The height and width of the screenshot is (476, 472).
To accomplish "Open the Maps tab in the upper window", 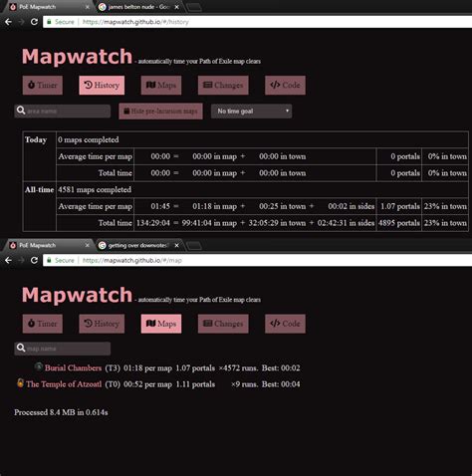I will (x=161, y=85).
